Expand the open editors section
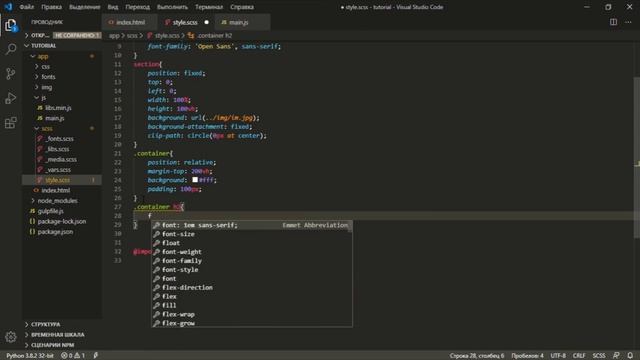 click(62, 36)
